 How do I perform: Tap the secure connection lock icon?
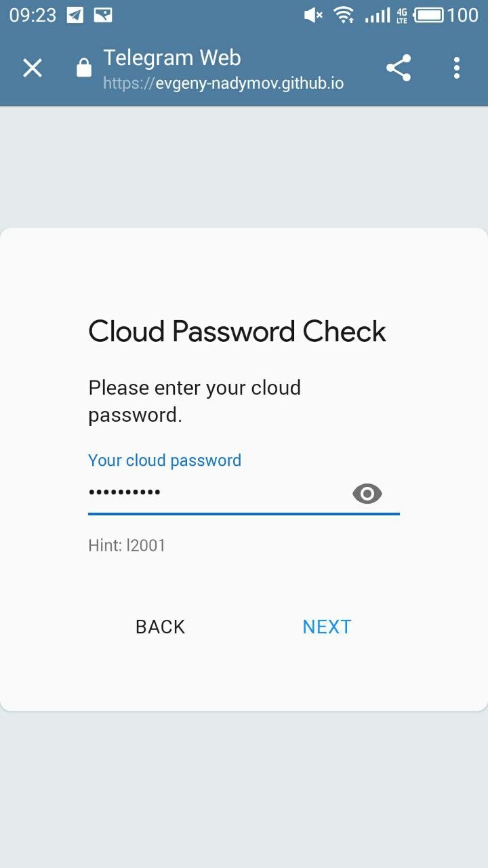(84, 68)
